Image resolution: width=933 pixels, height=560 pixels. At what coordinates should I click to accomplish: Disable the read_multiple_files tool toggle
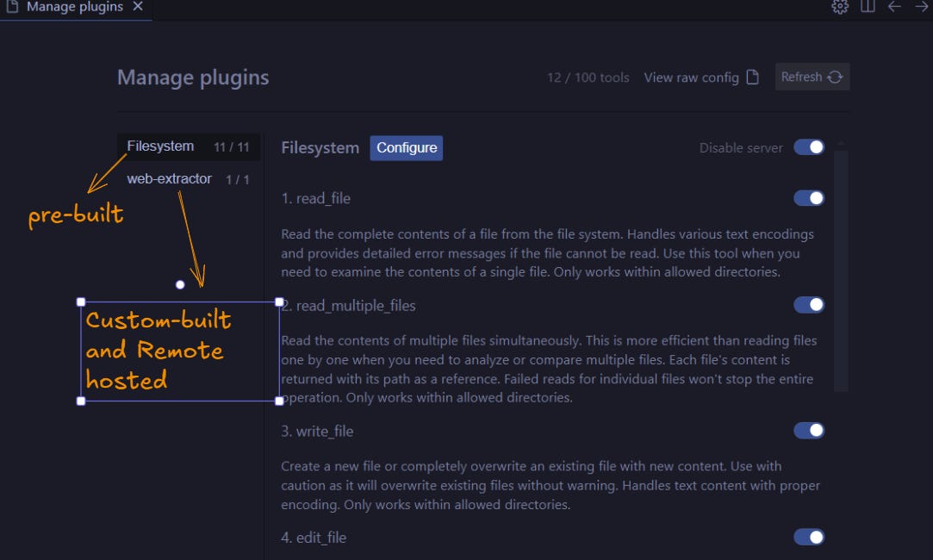pyautogui.click(x=808, y=304)
